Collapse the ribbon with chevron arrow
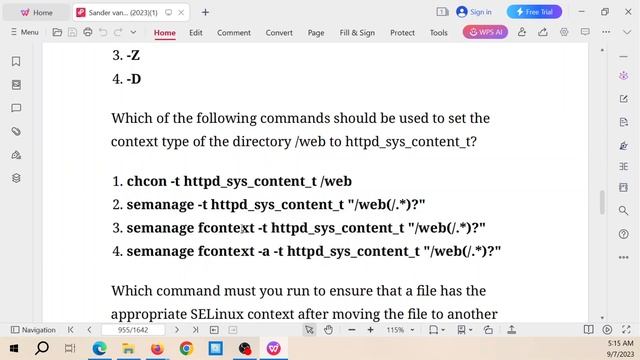 tap(627, 32)
